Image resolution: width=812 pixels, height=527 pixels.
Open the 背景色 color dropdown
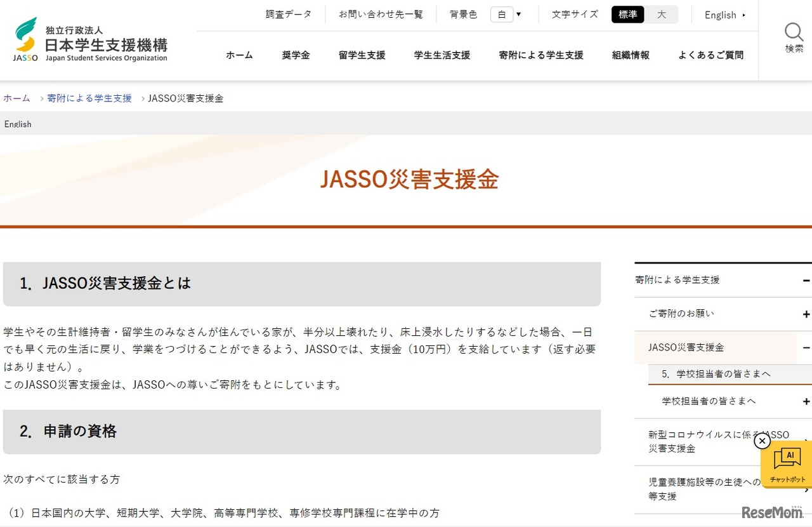click(x=518, y=14)
